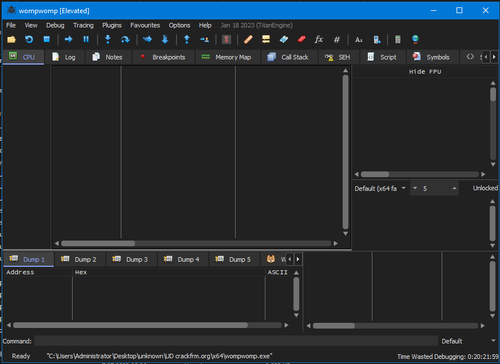This screenshot has width=500, height=364.
Task: Switch to the Memory Map tab
Action: [228, 57]
